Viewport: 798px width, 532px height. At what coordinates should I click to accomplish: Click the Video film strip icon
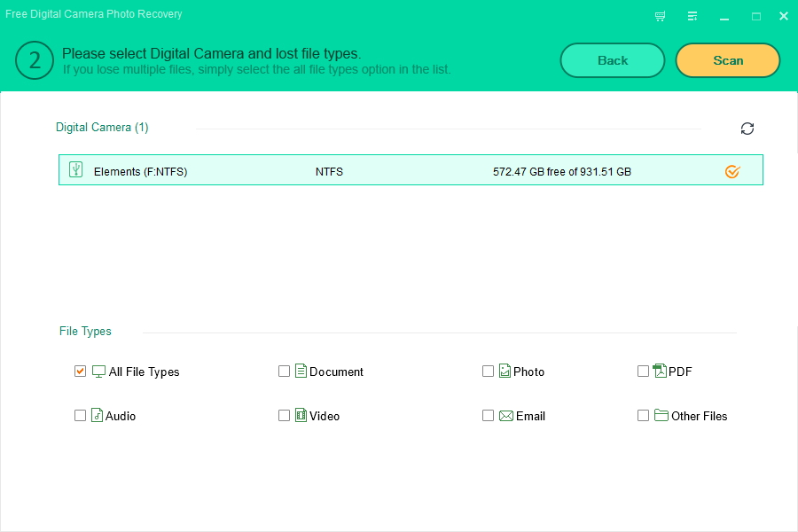point(301,415)
